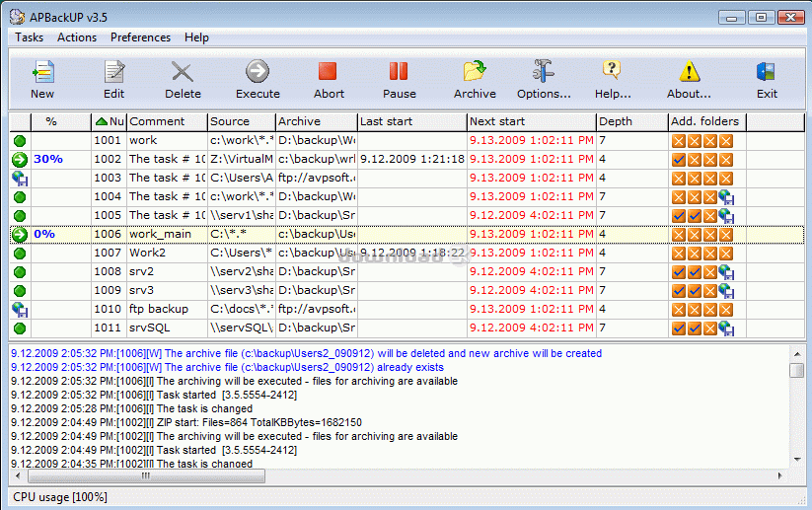Image resolution: width=812 pixels, height=510 pixels.
Task: Sort by the Depth column header
Action: (x=632, y=121)
